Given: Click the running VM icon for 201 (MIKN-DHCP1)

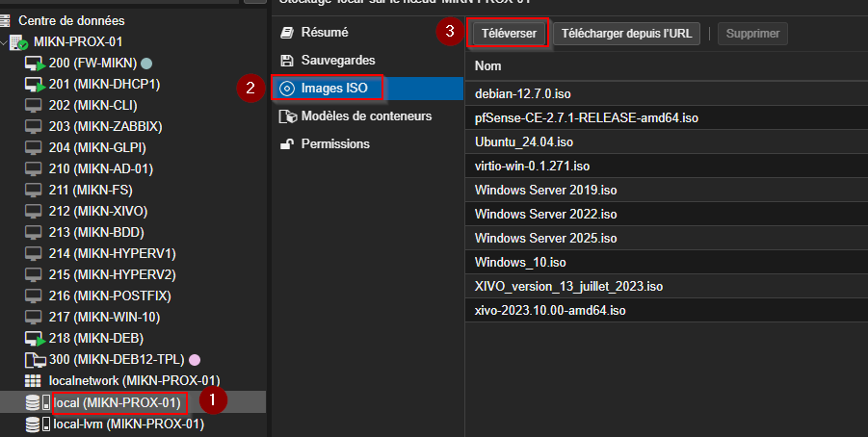Looking at the screenshot, I should tap(35, 85).
